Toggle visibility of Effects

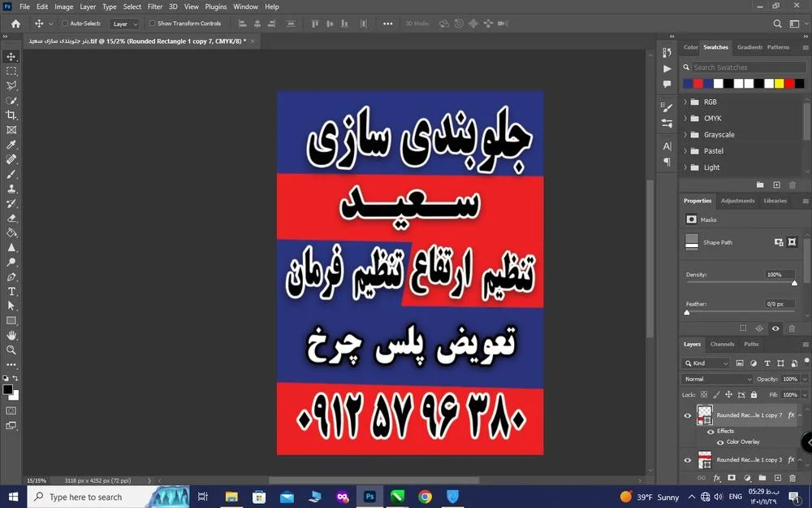tap(710, 432)
